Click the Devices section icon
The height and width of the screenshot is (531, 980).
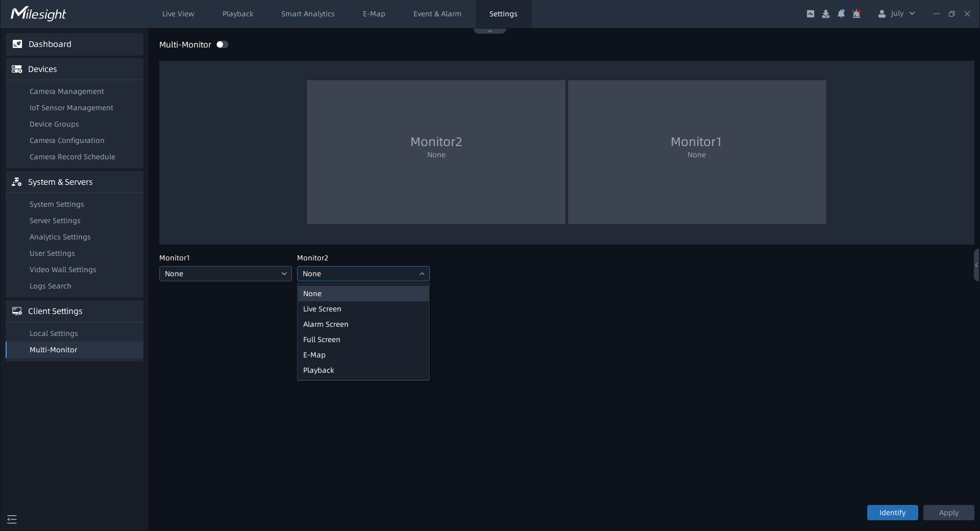click(17, 69)
